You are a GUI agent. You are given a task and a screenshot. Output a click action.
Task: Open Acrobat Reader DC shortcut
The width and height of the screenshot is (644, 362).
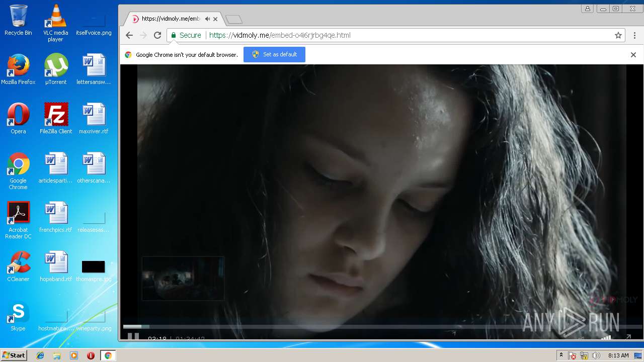point(18,220)
